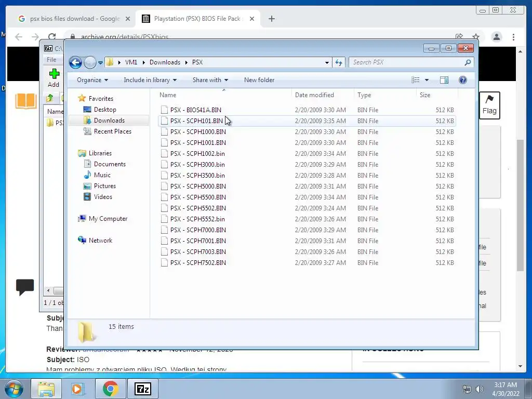The height and width of the screenshot is (399, 532).
Task: Open the Include in library menu
Action: click(150, 80)
